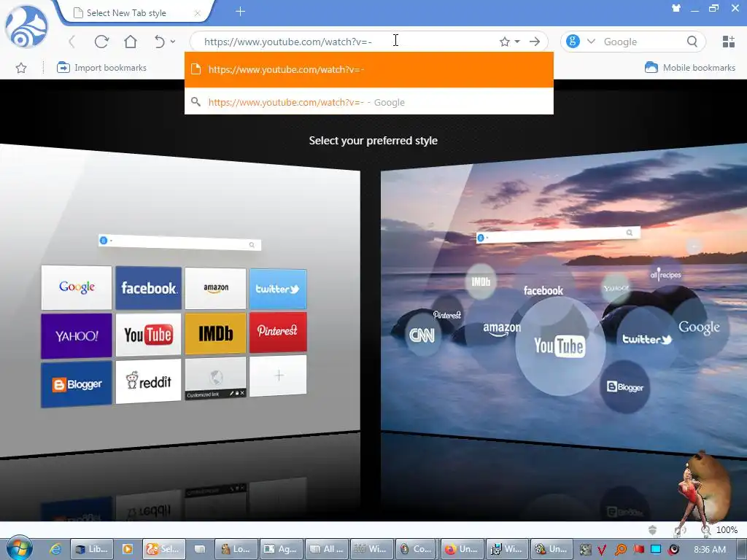Image resolution: width=747 pixels, height=560 pixels.
Task: Click the add (+) tile in grid preview
Action: 278,376
